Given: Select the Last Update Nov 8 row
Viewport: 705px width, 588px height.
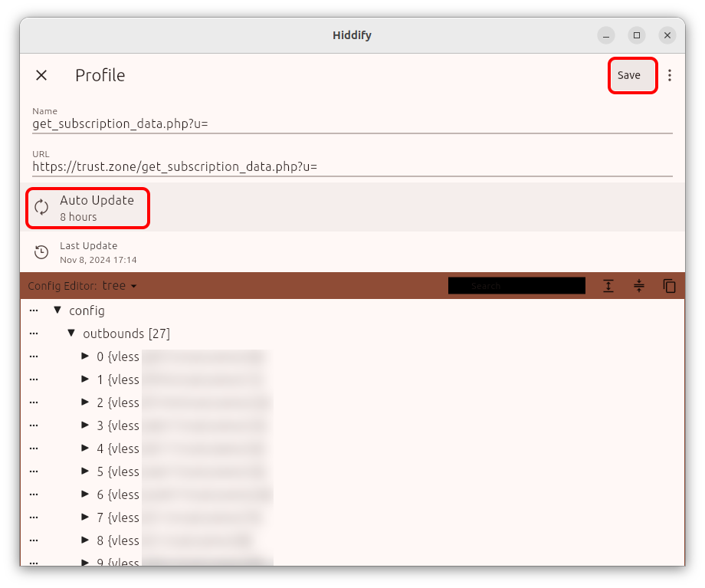Looking at the screenshot, I should [x=352, y=252].
